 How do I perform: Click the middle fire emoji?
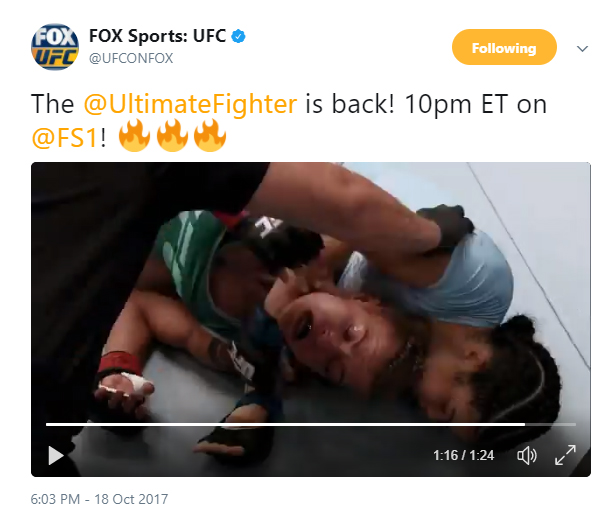pyautogui.click(x=172, y=136)
